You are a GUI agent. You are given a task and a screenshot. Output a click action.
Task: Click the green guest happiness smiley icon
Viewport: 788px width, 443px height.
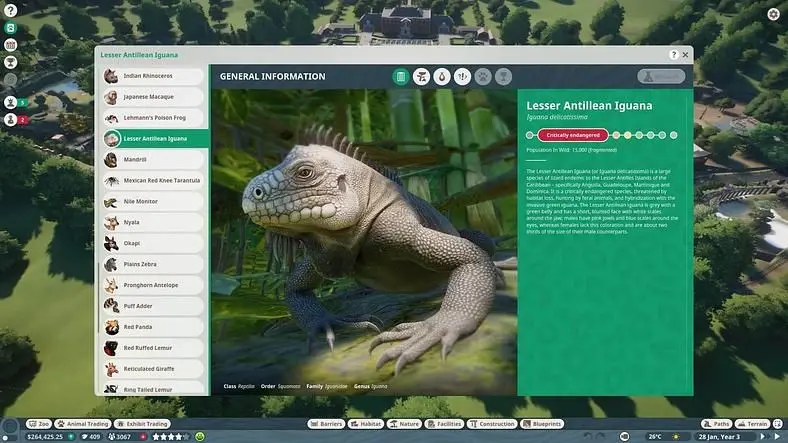200,437
